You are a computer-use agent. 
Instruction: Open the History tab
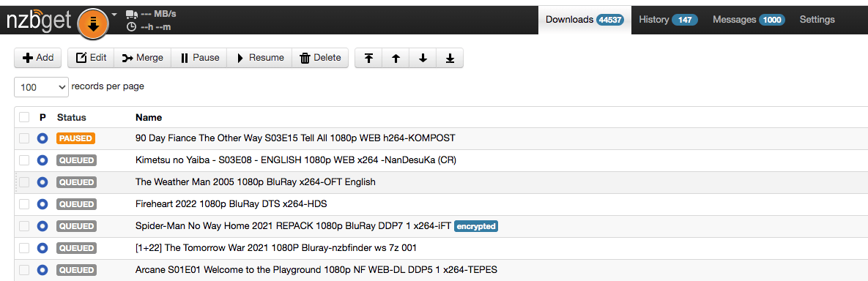[668, 20]
